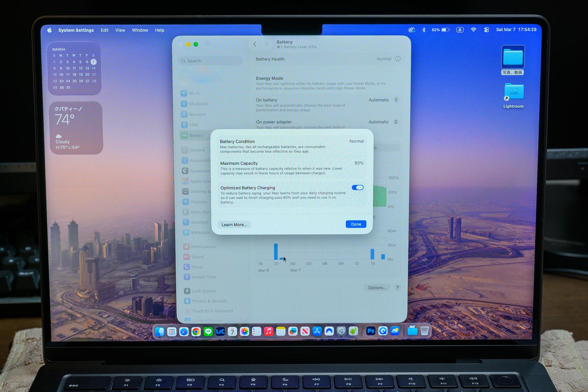
Task: Click the Options... button
Action: pos(377,287)
